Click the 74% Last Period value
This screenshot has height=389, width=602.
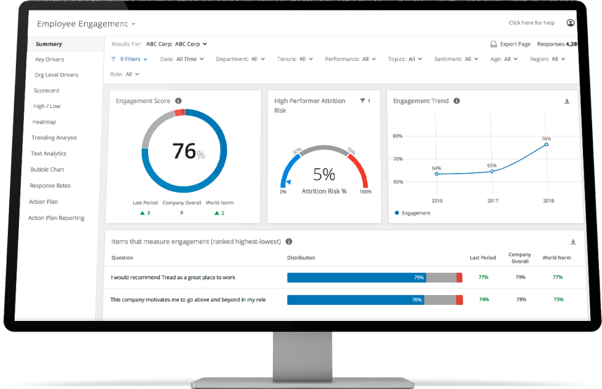point(484,300)
